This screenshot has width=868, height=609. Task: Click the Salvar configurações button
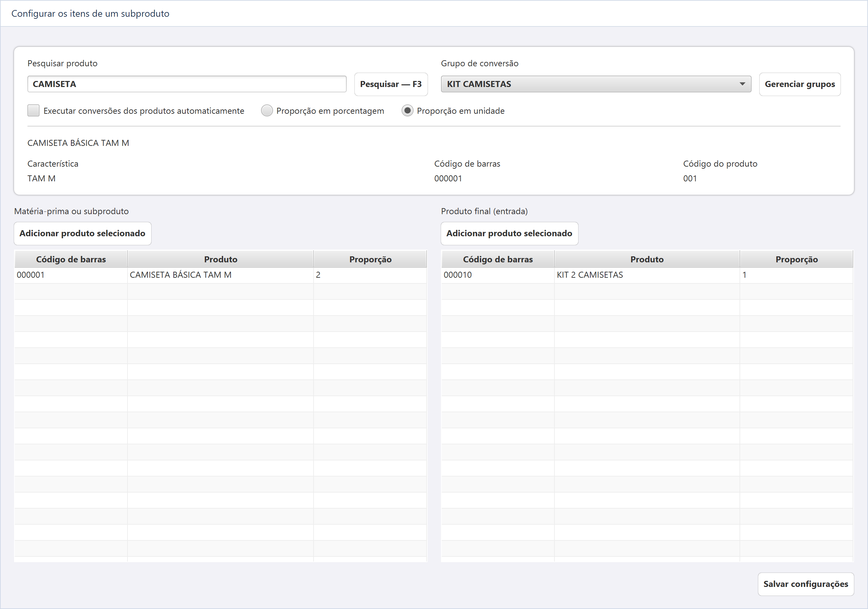point(806,584)
